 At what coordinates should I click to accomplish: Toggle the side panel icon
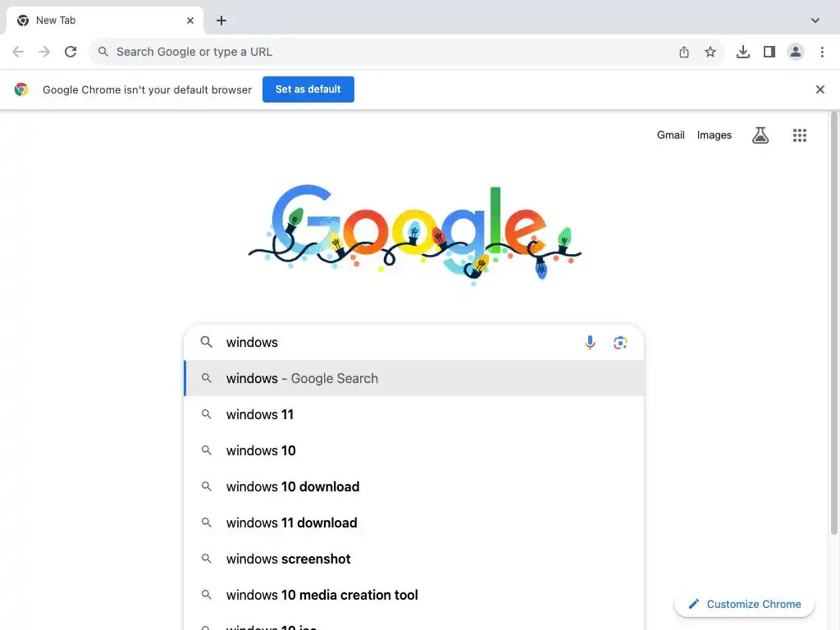pos(769,52)
